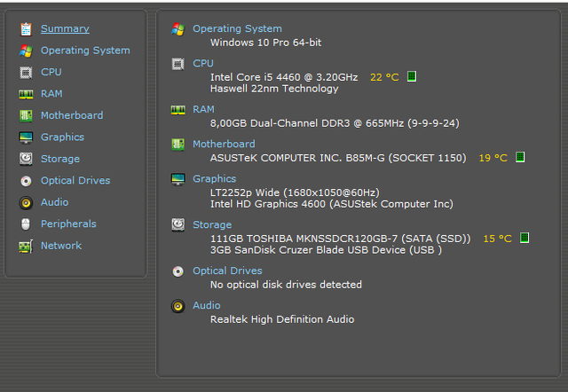
Task: Click the Motherboard icon in sidebar
Action: point(26,116)
